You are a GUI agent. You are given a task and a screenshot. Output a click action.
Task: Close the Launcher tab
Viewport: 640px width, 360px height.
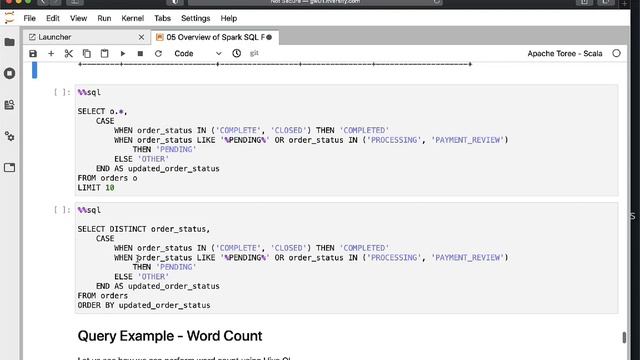[x=141, y=37]
